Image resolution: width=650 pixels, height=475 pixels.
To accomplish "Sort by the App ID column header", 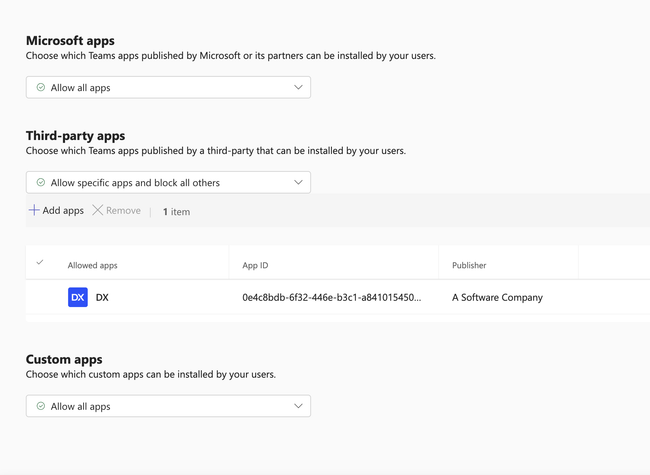I will click(255, 266).
